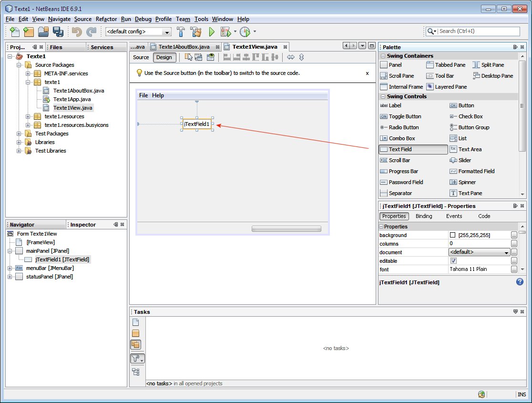The image size is (532, 403).
Task: Expand the menuBar node in Navigator
Action: tap(10, 268)
